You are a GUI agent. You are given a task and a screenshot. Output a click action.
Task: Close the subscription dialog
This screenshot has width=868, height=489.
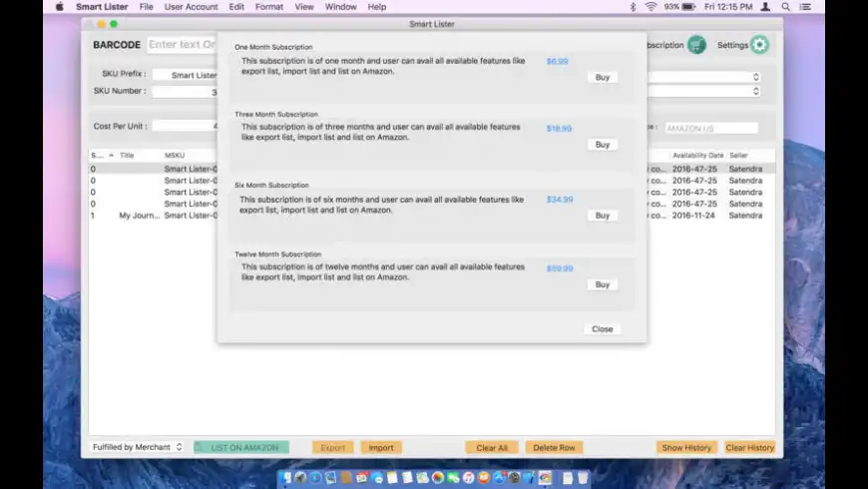tap(603, 329)
